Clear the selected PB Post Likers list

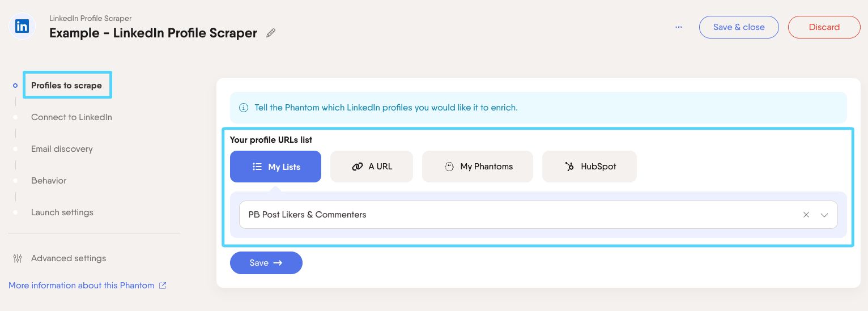pos(806,215)
